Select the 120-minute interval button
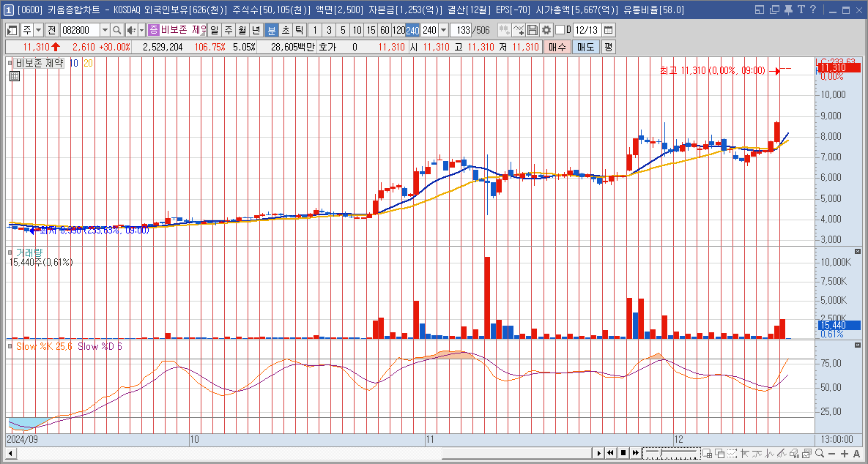This screenshot has height=464, width=868. (x=398, y=31)
